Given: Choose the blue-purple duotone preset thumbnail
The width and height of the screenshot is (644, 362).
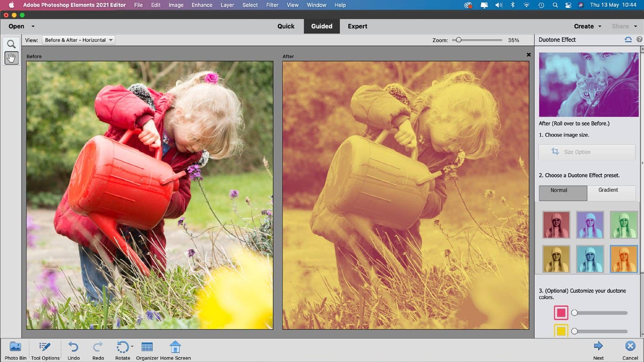Looking at the screenshot, I should 590,225.
